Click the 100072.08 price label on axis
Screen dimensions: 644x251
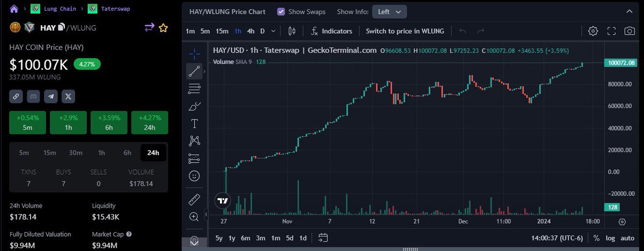pos(621,63)
